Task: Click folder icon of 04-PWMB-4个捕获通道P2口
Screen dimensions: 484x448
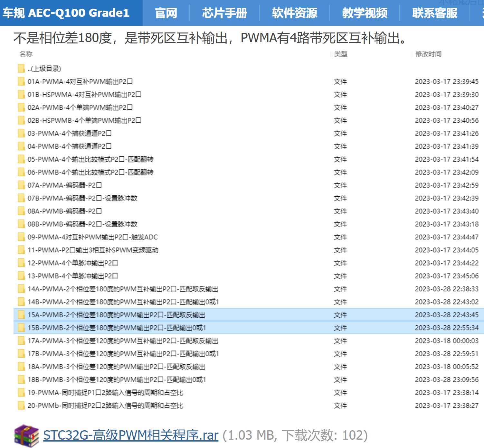Action: coord(21,146)
